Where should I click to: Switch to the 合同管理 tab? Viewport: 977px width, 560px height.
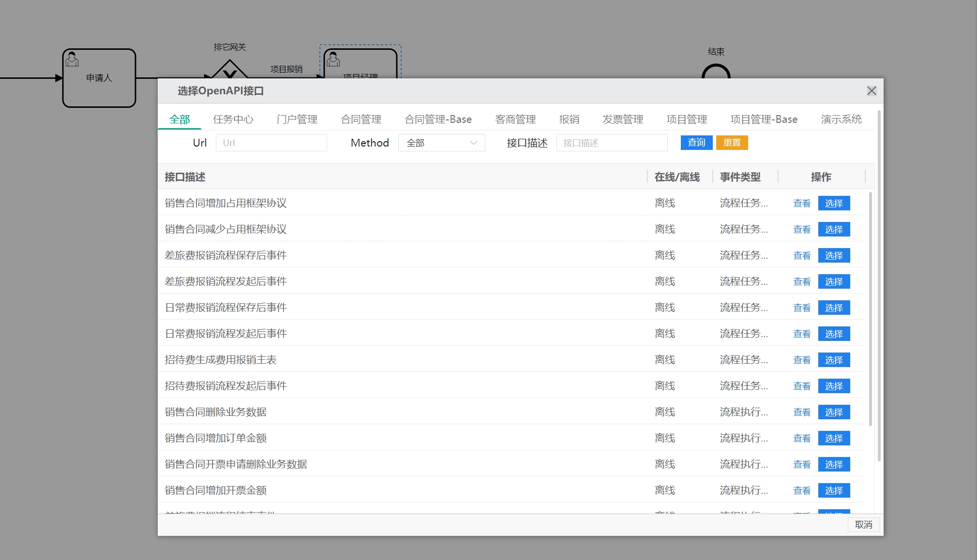(361, 119)
